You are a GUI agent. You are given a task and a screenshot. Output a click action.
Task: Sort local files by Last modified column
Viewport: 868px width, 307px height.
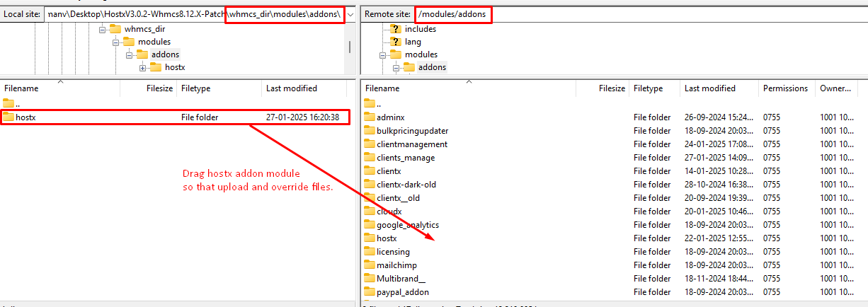(x=291, y=88)
